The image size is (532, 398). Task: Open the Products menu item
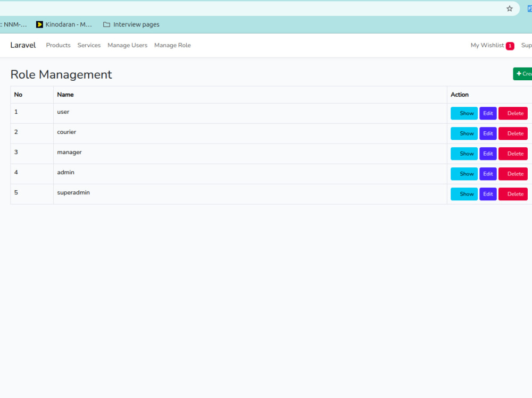[59, 45]
